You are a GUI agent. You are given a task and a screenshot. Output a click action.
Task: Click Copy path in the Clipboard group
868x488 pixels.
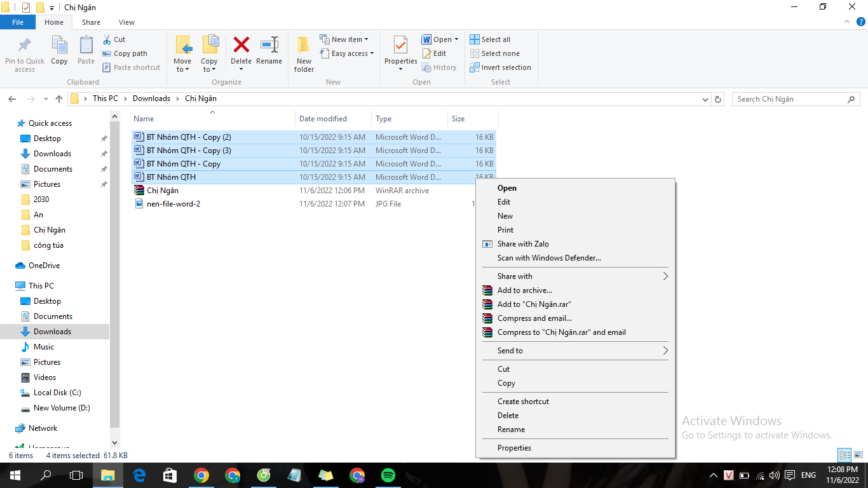125,53
